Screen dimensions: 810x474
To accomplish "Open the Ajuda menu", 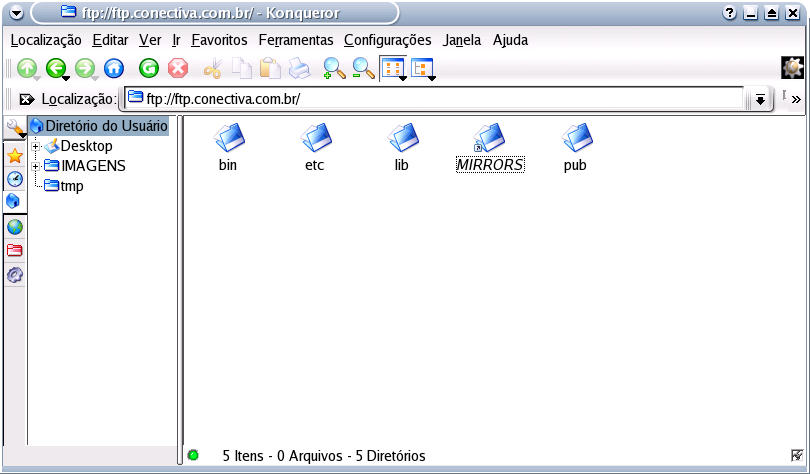I will coord(510,40).
